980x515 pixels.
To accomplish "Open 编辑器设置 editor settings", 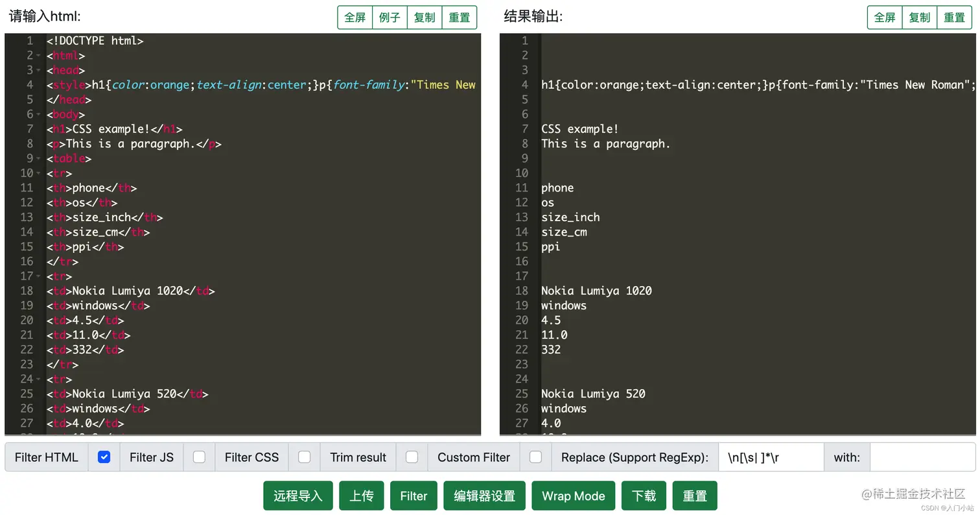I will [485, 496].
